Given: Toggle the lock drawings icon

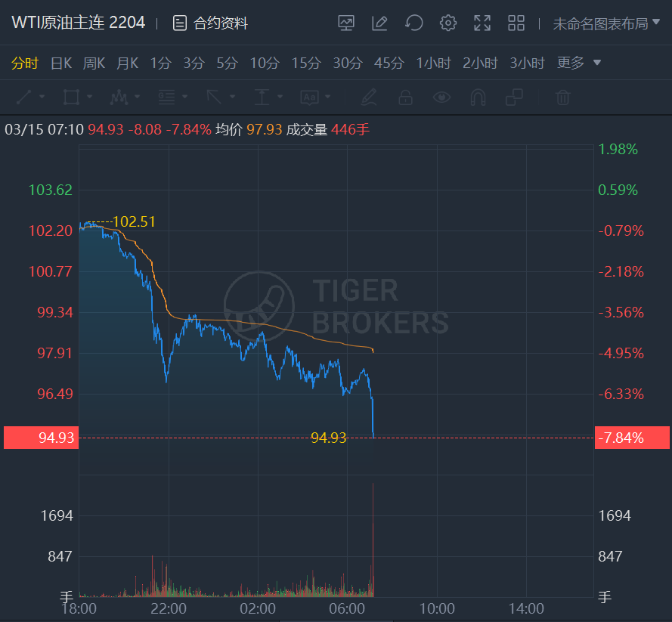Looking at the screenshot, I should pyautogui.click(x=405, y=97).
